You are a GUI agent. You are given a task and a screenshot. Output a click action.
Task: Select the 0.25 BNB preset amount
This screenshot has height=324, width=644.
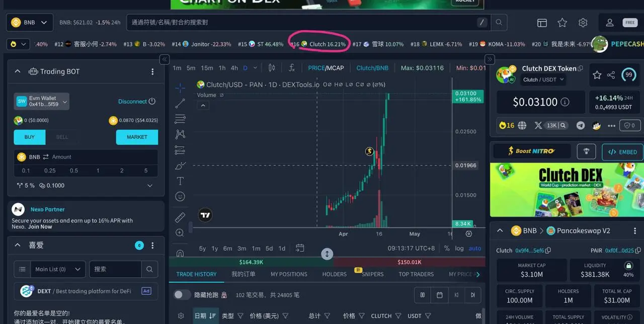pos(50,171)
